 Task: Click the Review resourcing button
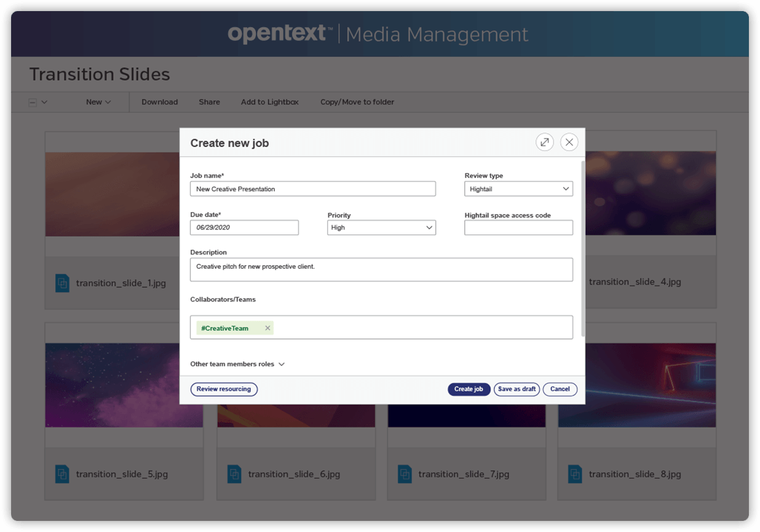click(224, 389)
